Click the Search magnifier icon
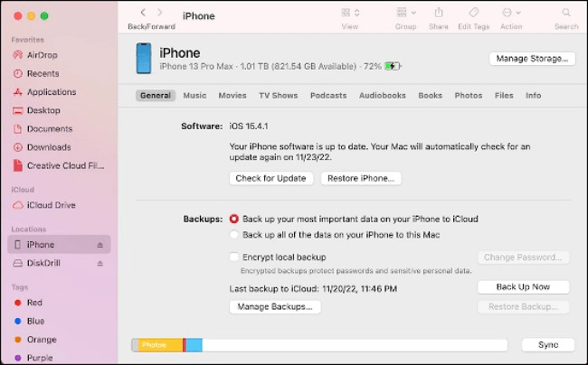 coord(566,13)
